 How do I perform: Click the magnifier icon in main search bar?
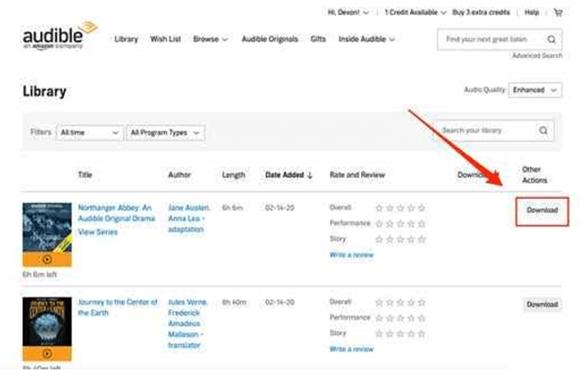551,39
